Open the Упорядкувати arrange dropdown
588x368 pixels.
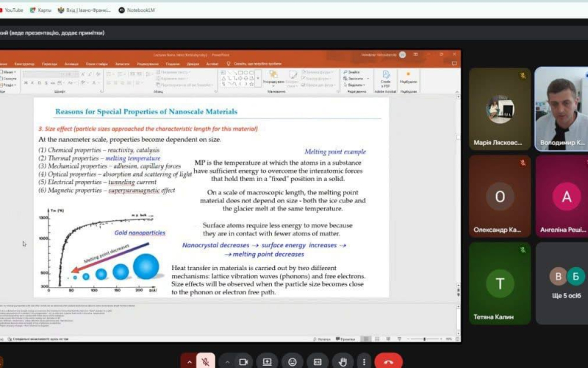(273, 78)
